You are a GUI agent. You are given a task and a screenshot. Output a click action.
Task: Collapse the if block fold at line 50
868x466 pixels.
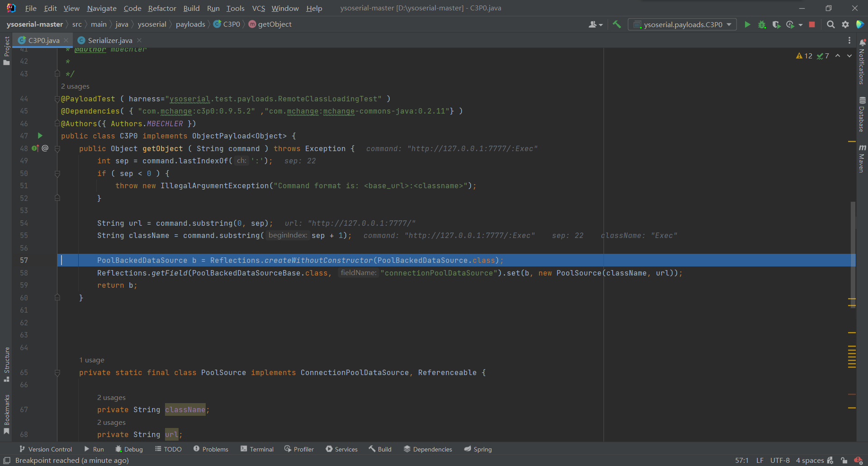click(57, 173)
